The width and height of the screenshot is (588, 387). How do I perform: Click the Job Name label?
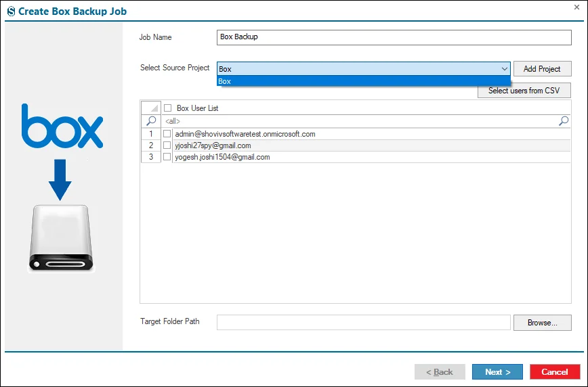click(x=156, y=37)
